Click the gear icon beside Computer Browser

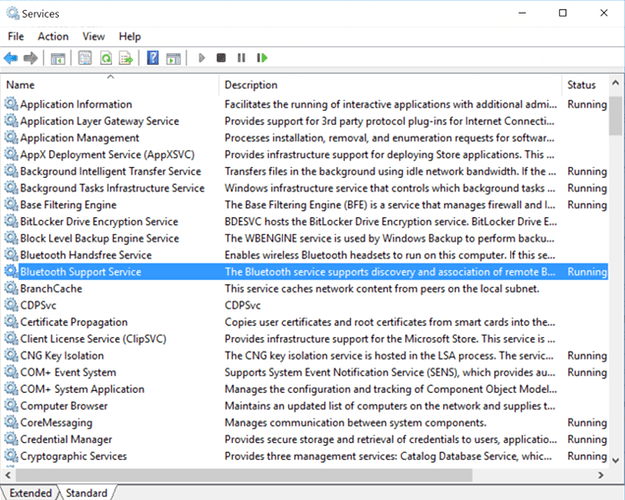pos(11,406)
